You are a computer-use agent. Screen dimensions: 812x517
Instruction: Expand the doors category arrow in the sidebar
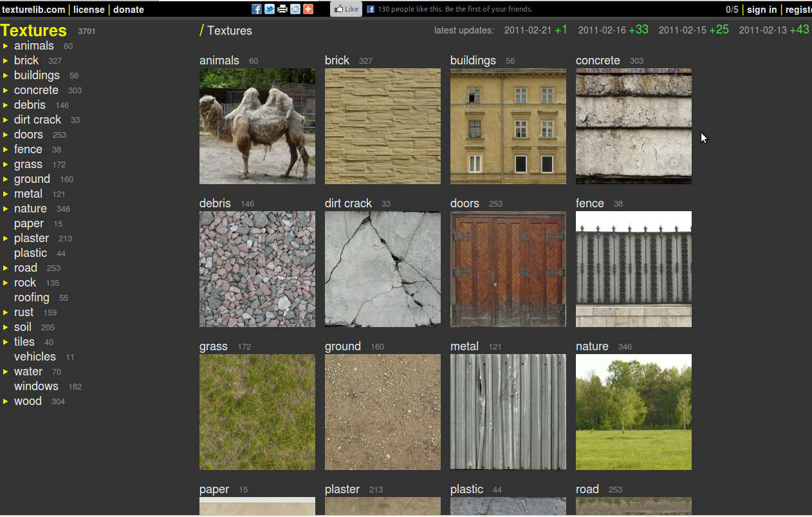[6, 135]
